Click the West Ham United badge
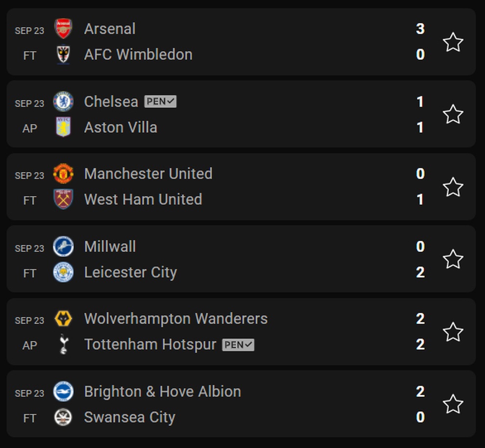The height and width of the screenshot is (448, 485). coord(63,199)
